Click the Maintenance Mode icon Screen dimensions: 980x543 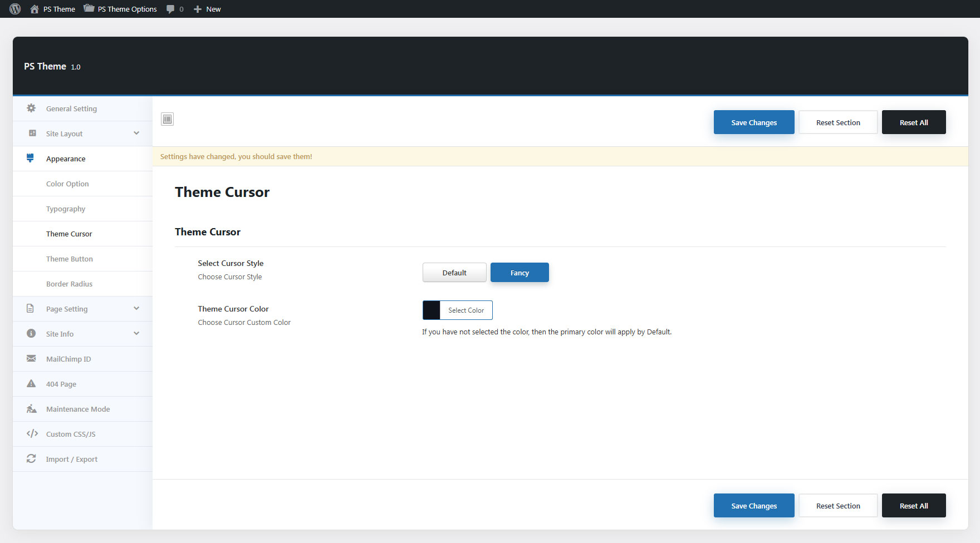(31, 409)
